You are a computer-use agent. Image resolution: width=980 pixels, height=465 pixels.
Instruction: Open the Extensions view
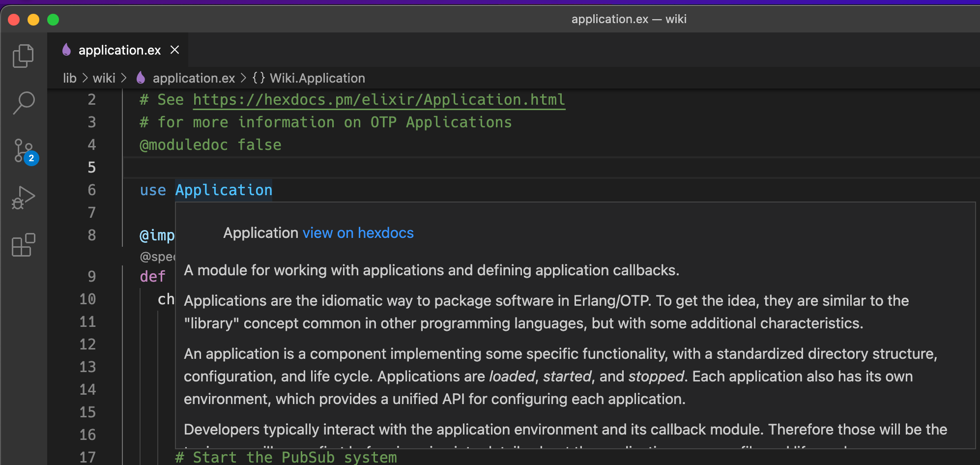click(x=22, y=244)
